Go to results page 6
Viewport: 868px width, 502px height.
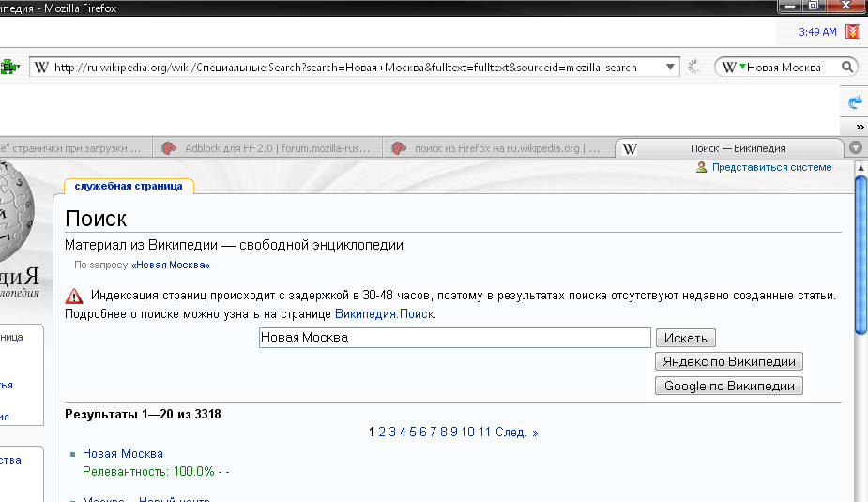[x=423, y=433]
